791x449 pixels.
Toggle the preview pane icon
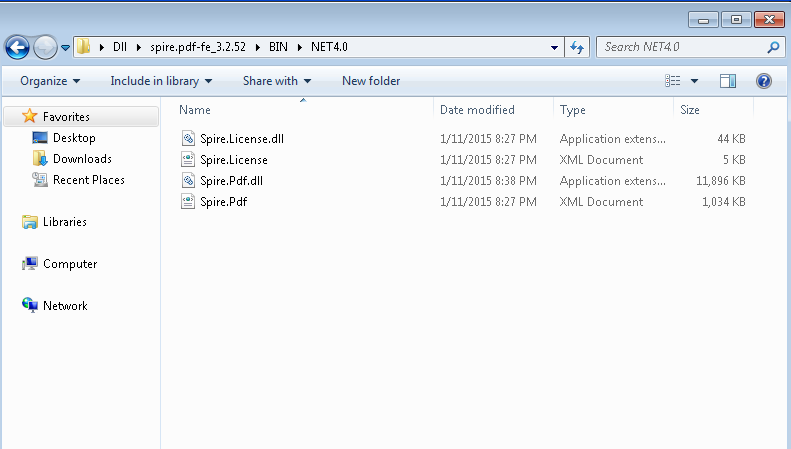(728, 81)
